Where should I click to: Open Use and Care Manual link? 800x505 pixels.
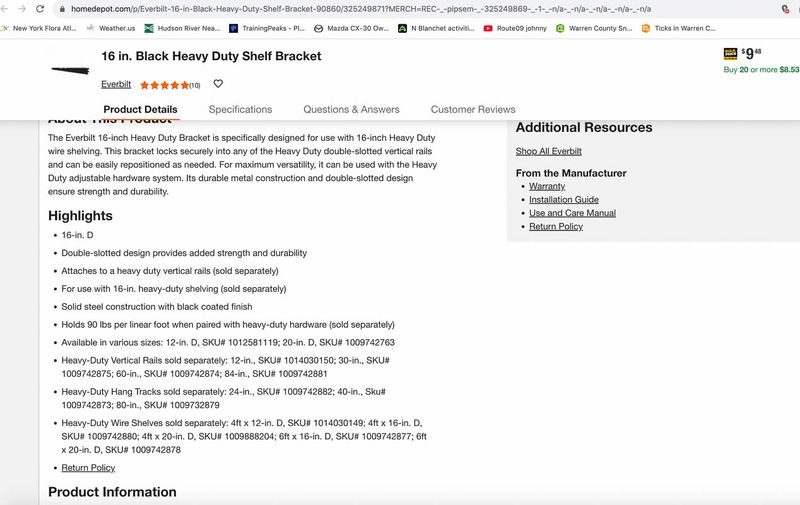[x=572, y=213]
